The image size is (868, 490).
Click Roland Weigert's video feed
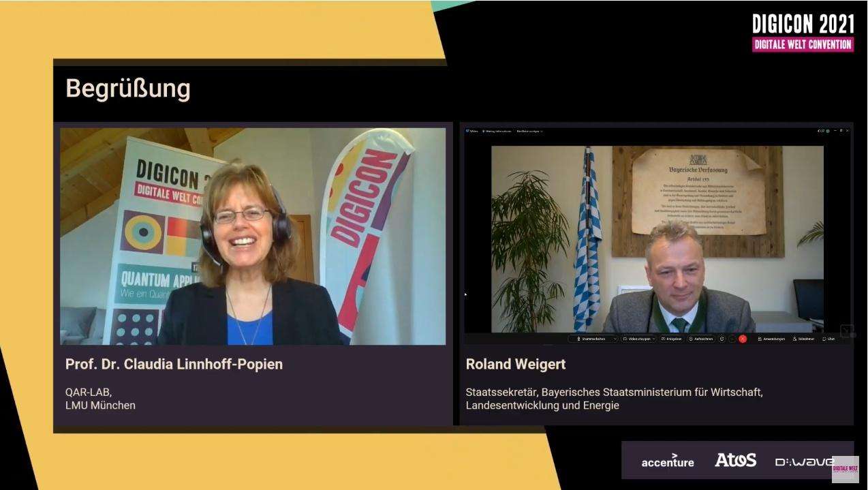(657, 239)
